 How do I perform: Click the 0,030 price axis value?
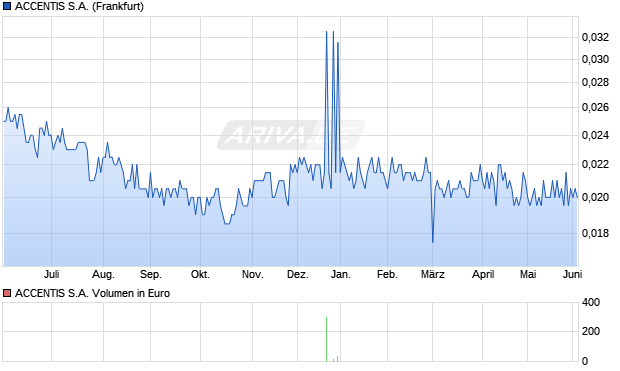pyautogui.click(x=595, y=60)
